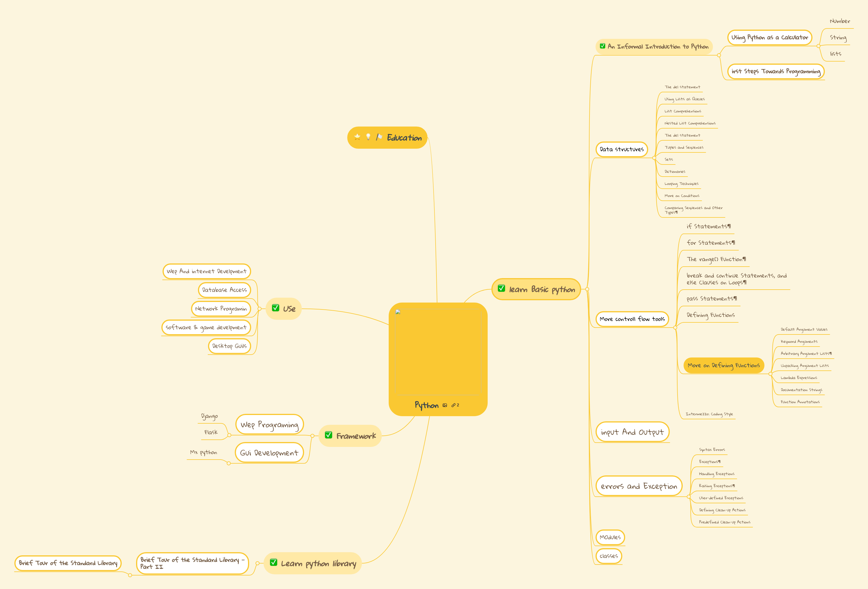868x589 pixels.
Task: Toggle the checkmark on 'An Informal Introduction to Python'
Action: coord(603,46)
